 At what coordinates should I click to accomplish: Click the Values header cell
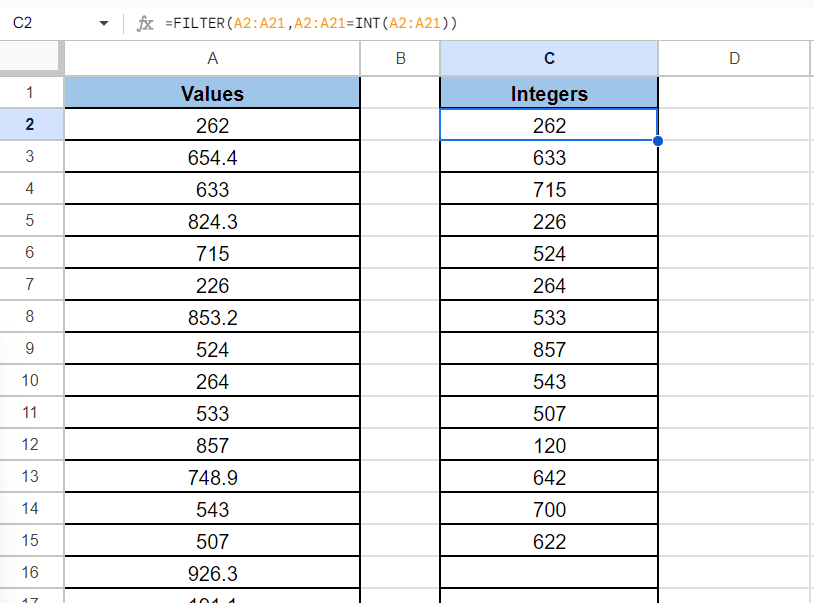tap(212, 94)
